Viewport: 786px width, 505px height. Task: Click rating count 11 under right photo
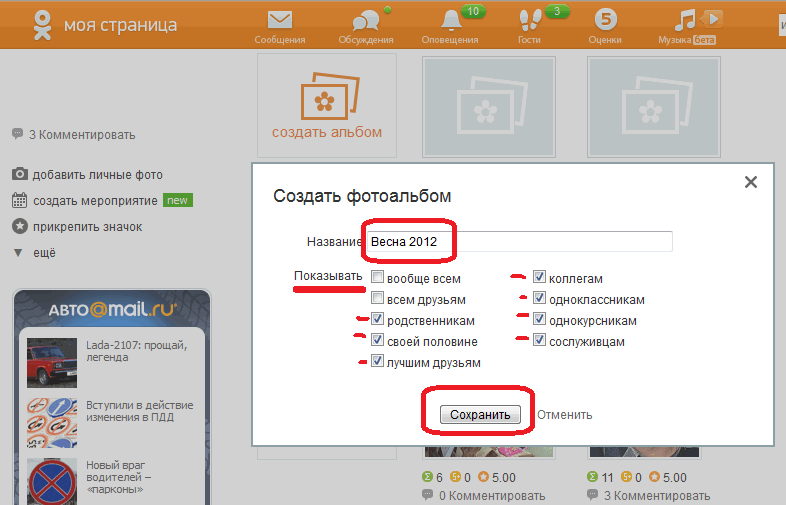pyautogui.click(x=607, y=477)
